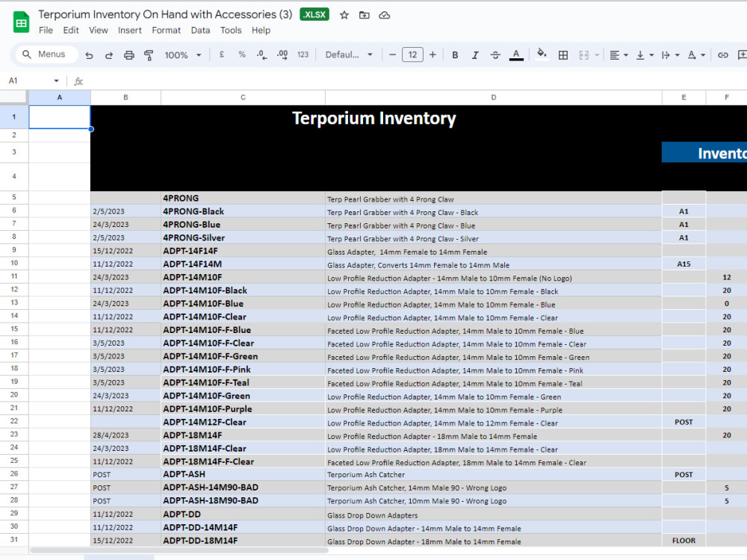The height and width of the screenshot is (560, 747).
Task: Print the spreadsheet with printer icon
Action: (128, 55)
